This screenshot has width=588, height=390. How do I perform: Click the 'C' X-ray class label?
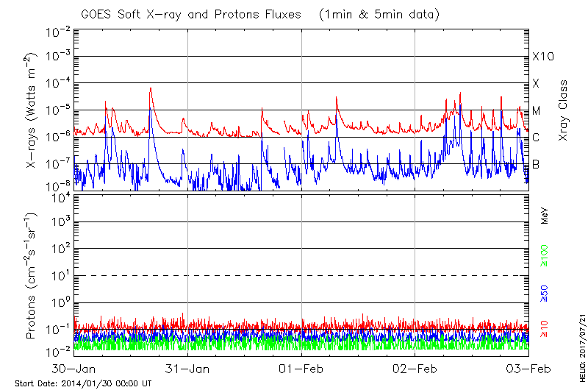coord(537,137)
